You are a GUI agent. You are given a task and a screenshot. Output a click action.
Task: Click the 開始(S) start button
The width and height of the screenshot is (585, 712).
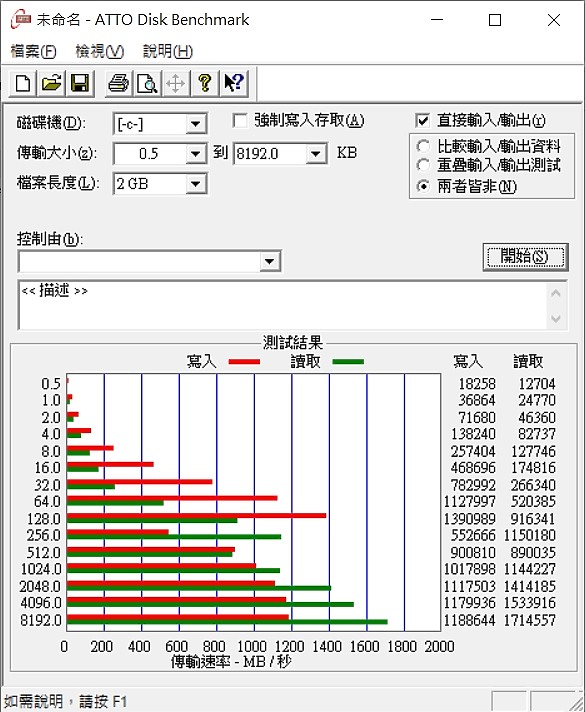pyautogui.click(x=526, y=257)
